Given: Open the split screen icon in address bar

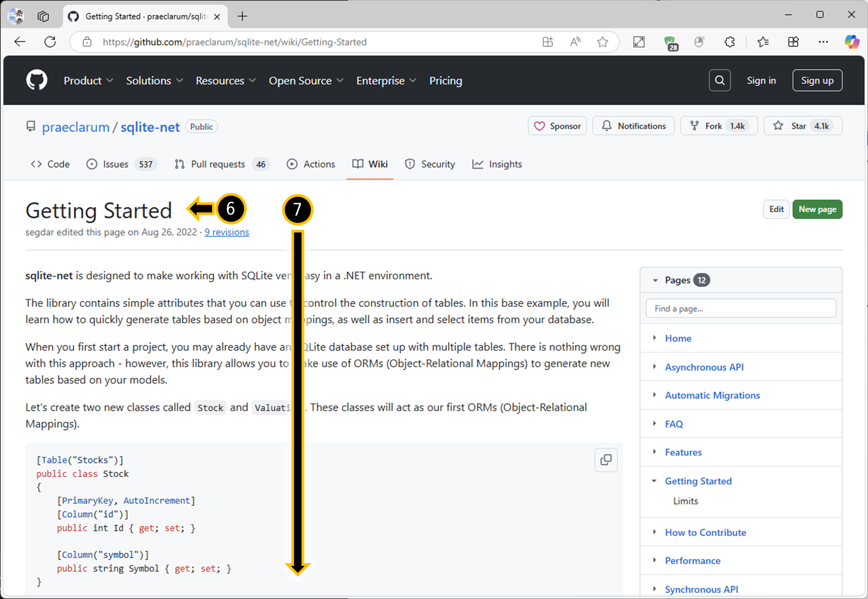Looking at the screenshot, I should click(x=548, y=42).
